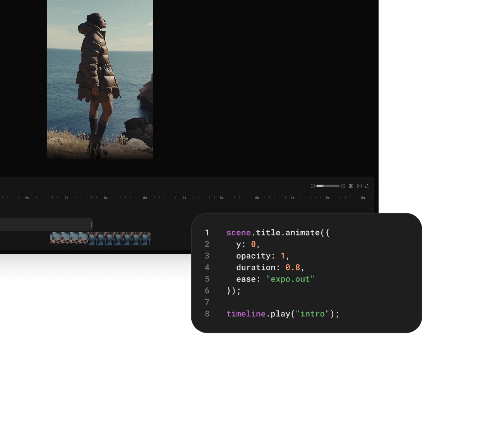Select the gray clip bar above the video strip
The image size is (504, 434).
point(46,224)
